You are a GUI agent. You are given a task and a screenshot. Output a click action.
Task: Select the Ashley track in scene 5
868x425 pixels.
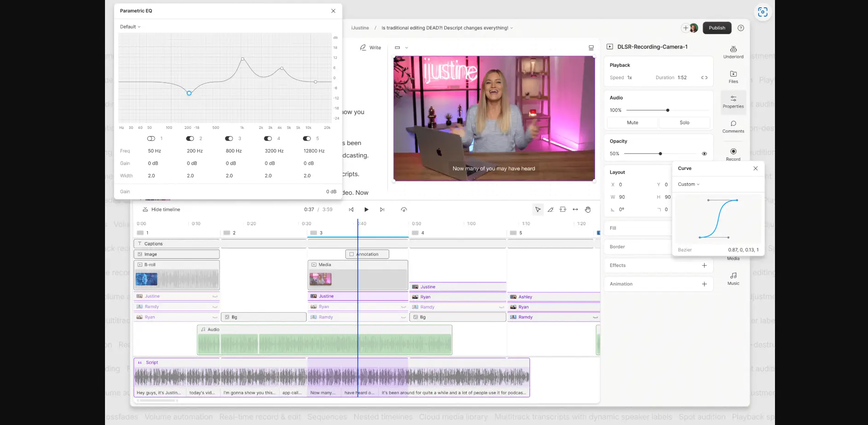(x=554, y=297)
